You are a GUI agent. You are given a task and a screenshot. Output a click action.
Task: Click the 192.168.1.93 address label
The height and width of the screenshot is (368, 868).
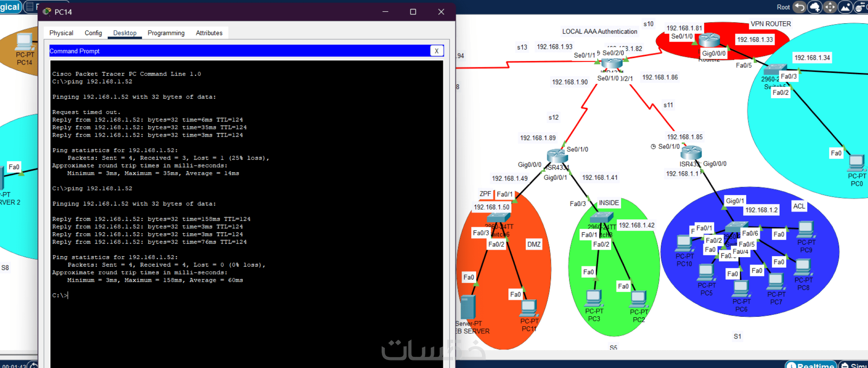point(555,47)
